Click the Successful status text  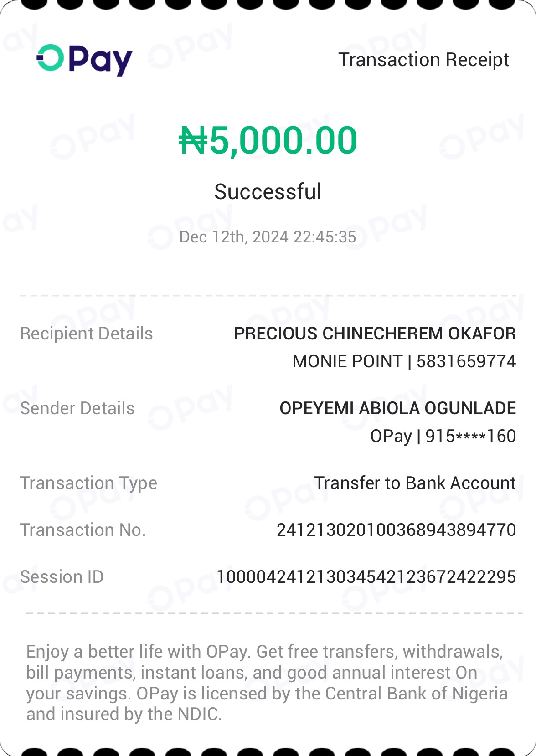tap(268, 192)
